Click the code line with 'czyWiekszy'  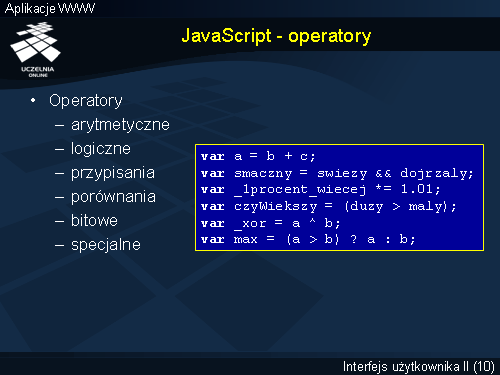[328, 206]
